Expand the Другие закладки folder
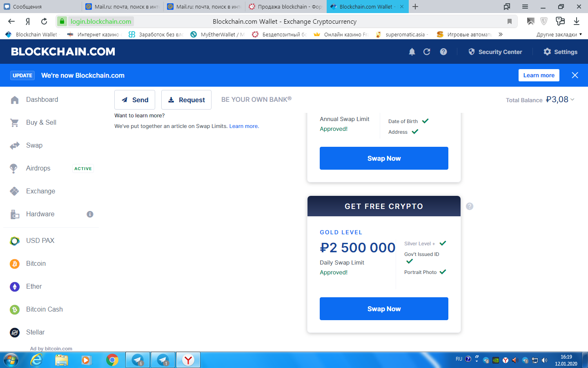The image size is (588, 368). [x=559, y=34]
